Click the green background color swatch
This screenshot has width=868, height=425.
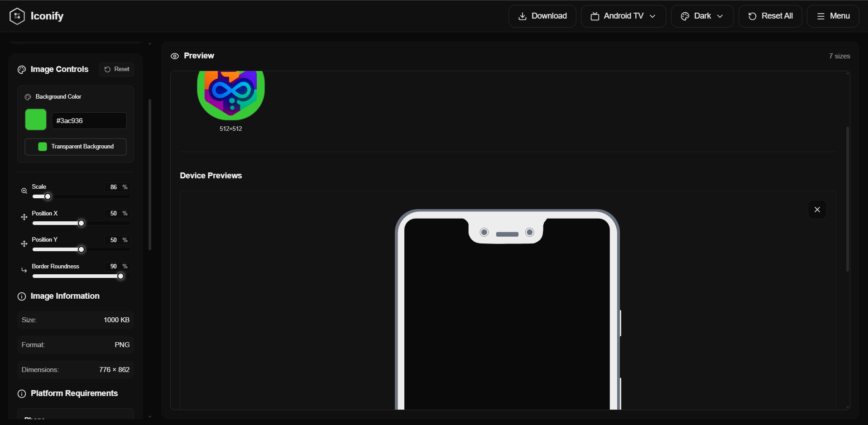coord(35,119)
